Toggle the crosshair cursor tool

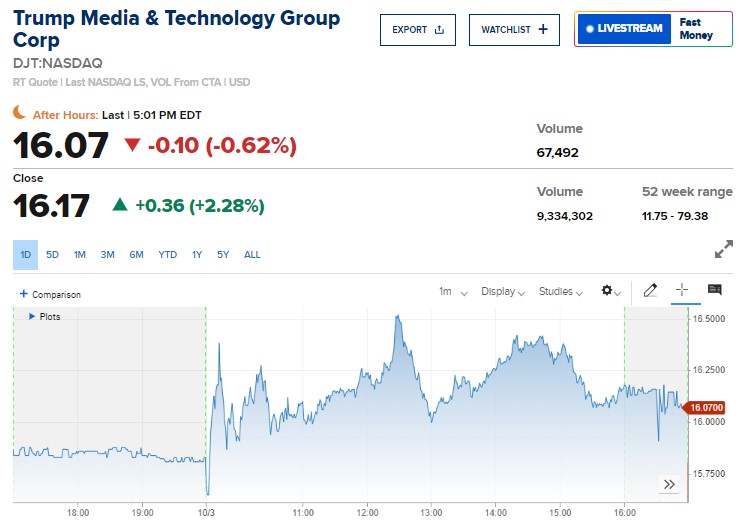pyautogui.click(x=682, y=291)
